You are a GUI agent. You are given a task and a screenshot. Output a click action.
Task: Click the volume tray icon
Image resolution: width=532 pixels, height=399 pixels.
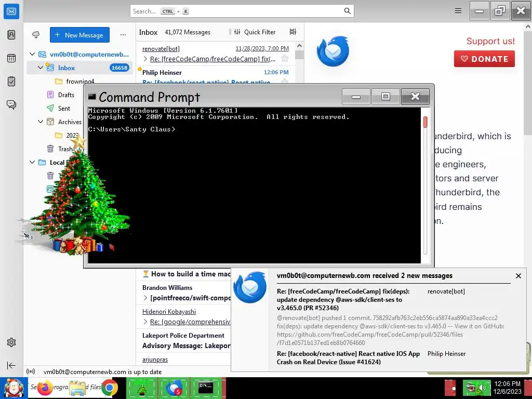(x=482, y=388)
